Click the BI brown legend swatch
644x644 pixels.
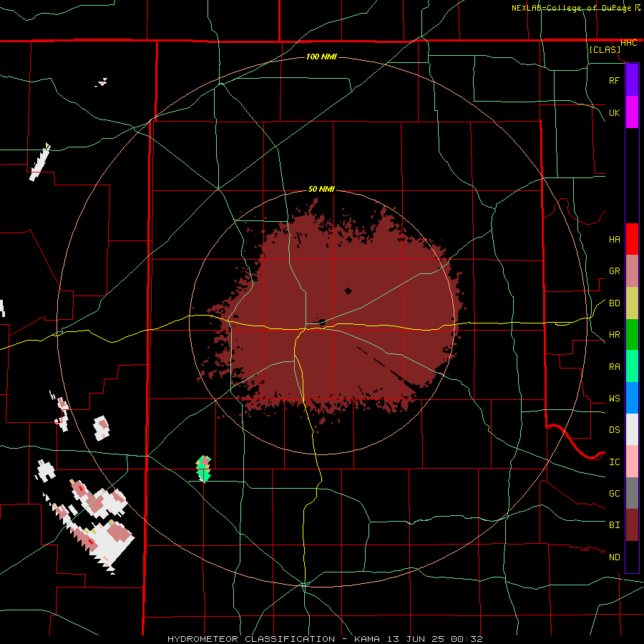tap(632, 525)
